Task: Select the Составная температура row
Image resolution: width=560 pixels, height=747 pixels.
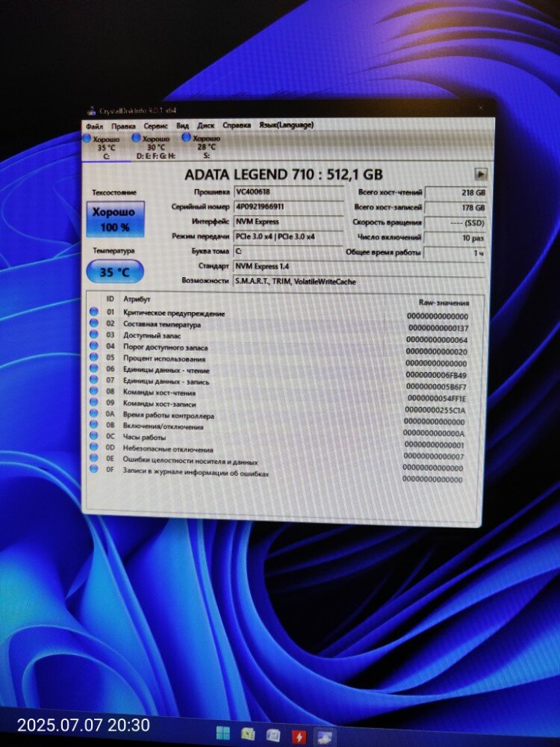Action: click(x=286, y=326)
